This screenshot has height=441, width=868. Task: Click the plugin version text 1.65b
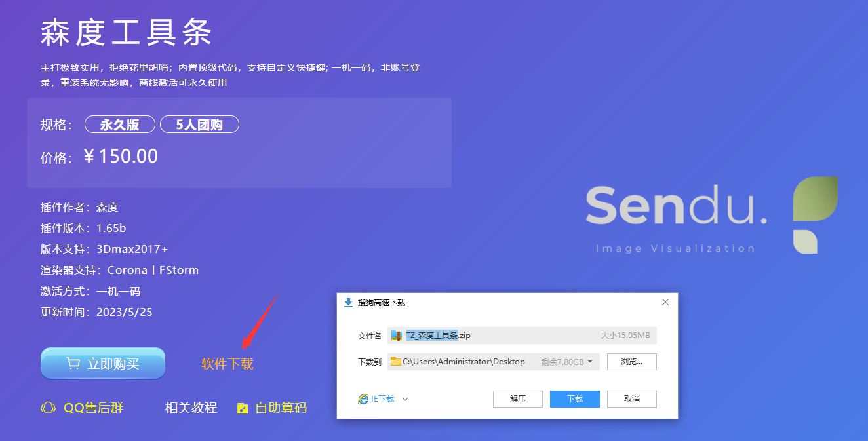[111, 228]
